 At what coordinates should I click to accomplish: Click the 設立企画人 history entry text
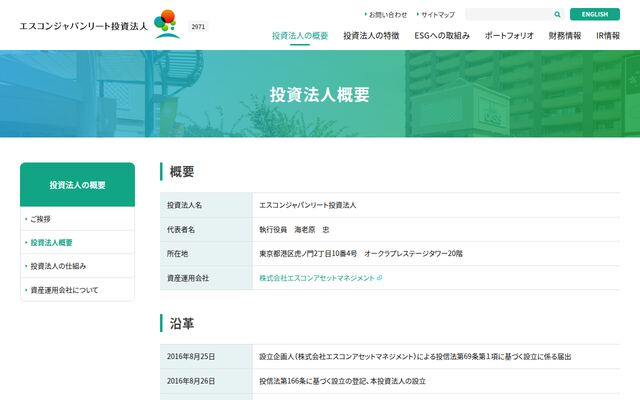pos(415,357)
